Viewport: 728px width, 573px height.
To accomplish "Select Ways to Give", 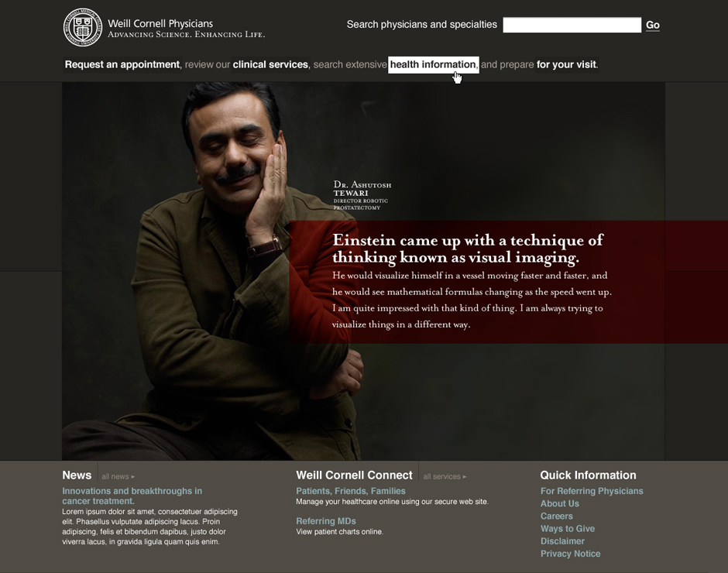I will [x=568, y=528].
